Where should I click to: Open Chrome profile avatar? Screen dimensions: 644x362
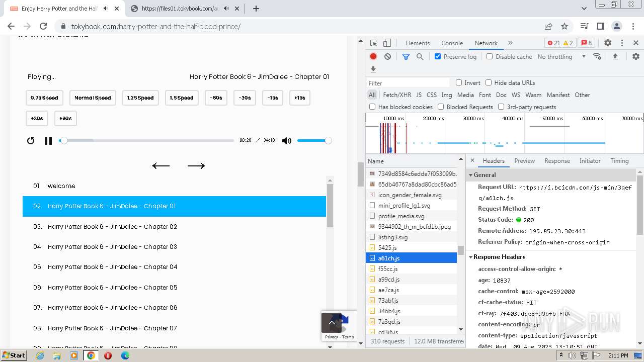(617, 26)
